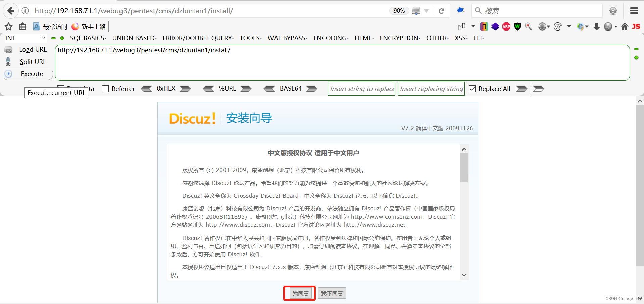Image resolution: width=644 pixels, height=304 pixels.
Task: Expand the UNION BASED menu
Action: point(135,38)
